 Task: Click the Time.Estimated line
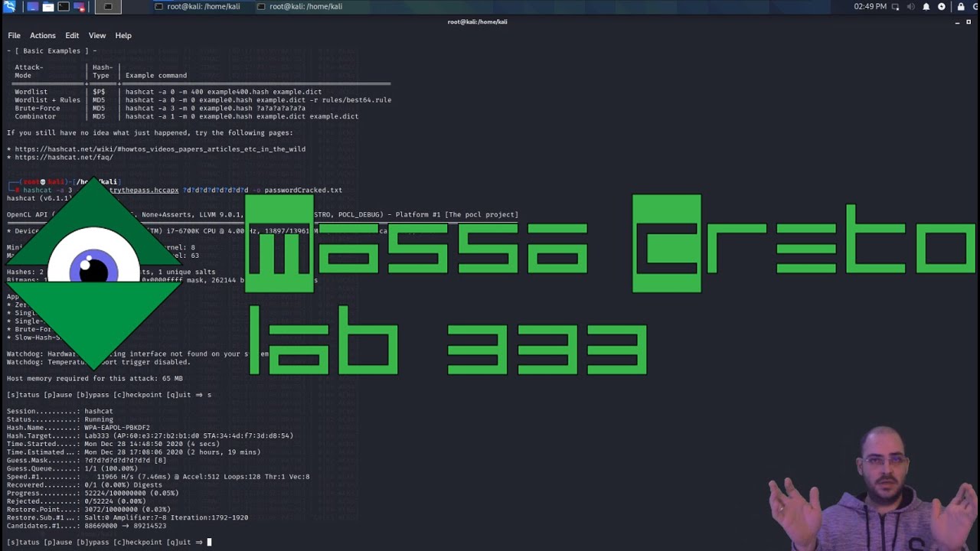(134, 452)
